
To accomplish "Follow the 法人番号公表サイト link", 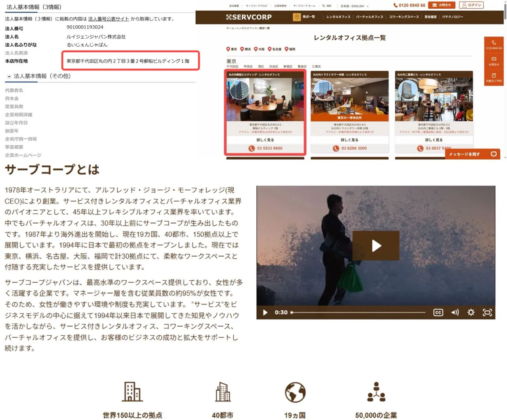I will (109, 19).
